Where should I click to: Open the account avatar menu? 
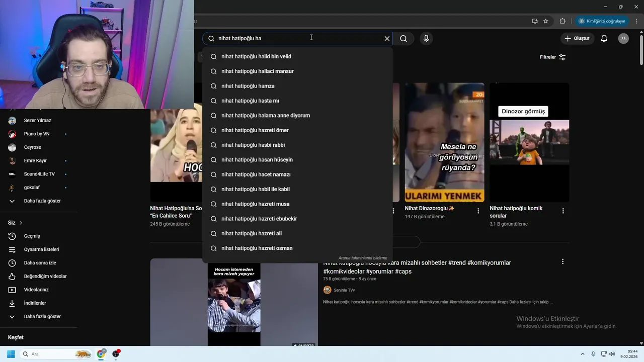pyautogui.click(x=623, y=38)
